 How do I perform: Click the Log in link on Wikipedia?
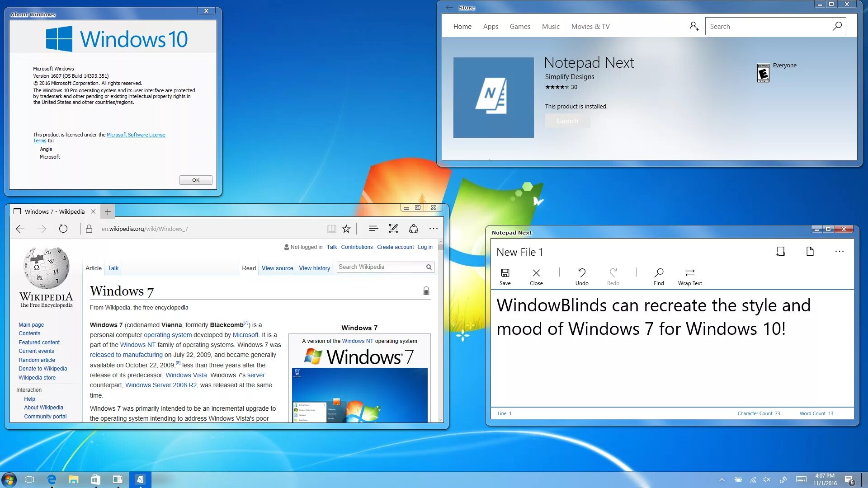(425, 247)
